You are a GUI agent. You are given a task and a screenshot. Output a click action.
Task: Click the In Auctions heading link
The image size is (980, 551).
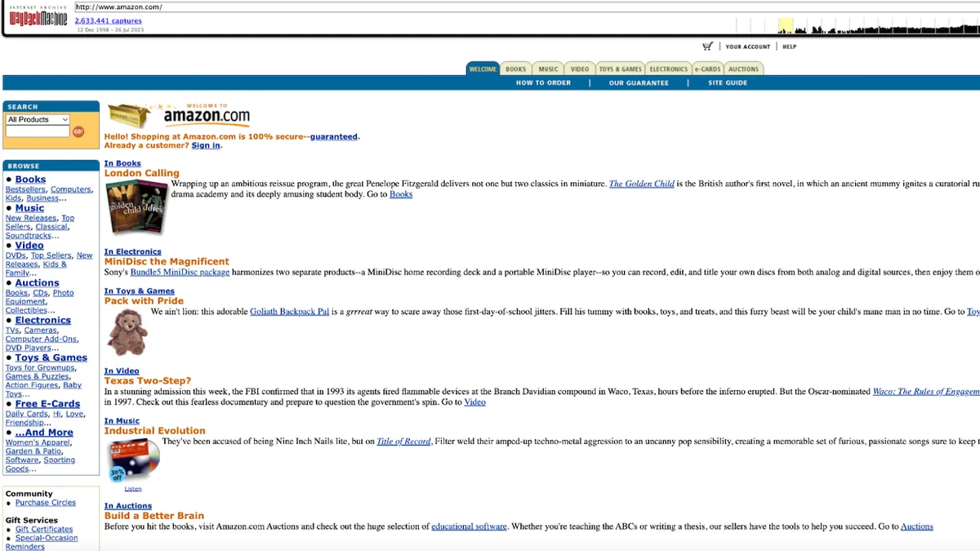pyautogui.click(x=128, y=506)
